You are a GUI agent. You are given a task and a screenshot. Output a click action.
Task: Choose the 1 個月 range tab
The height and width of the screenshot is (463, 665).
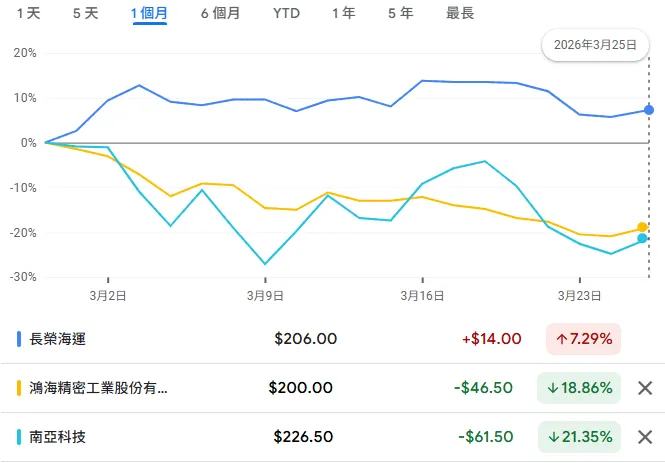[149, 14]
